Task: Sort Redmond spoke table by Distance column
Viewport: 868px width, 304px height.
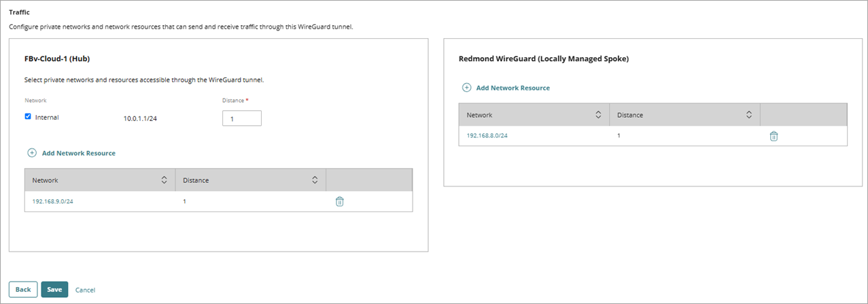Action: [x=748, y=115]
